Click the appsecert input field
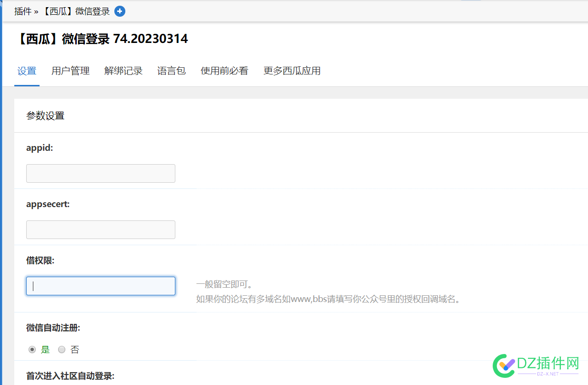The width and height of the screenshot is (588, 385). click(x=101, y=229)
